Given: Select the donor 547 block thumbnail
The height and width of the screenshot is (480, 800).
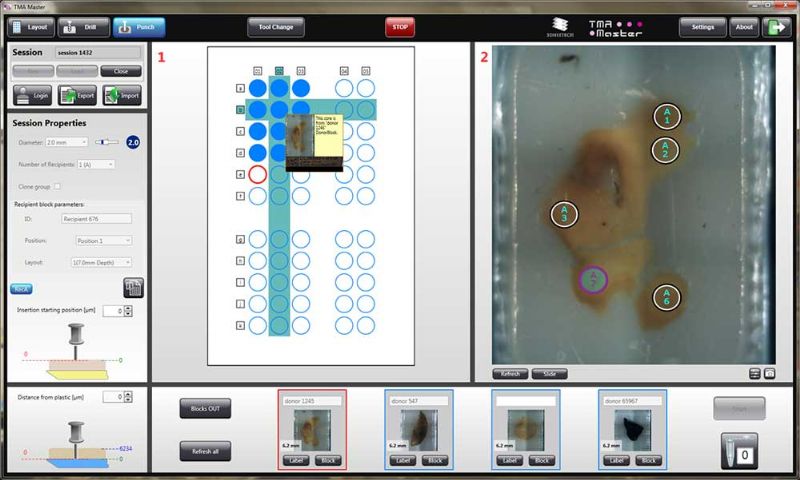Looking at the screenshot, I should (x=419, y=430).
